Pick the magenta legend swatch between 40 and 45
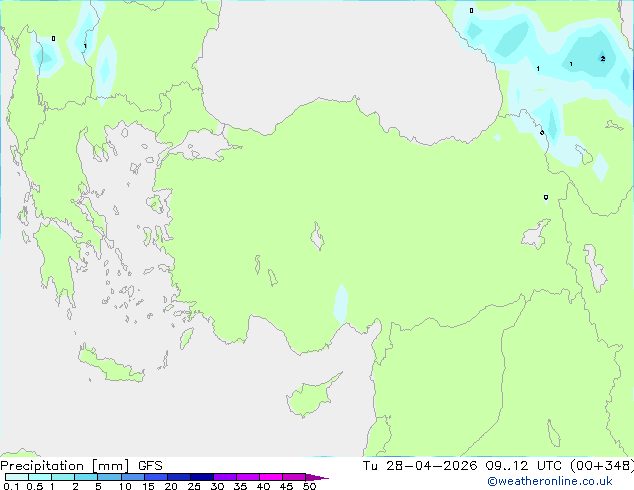Screen dimensions: 634x490 click(271, 477)
